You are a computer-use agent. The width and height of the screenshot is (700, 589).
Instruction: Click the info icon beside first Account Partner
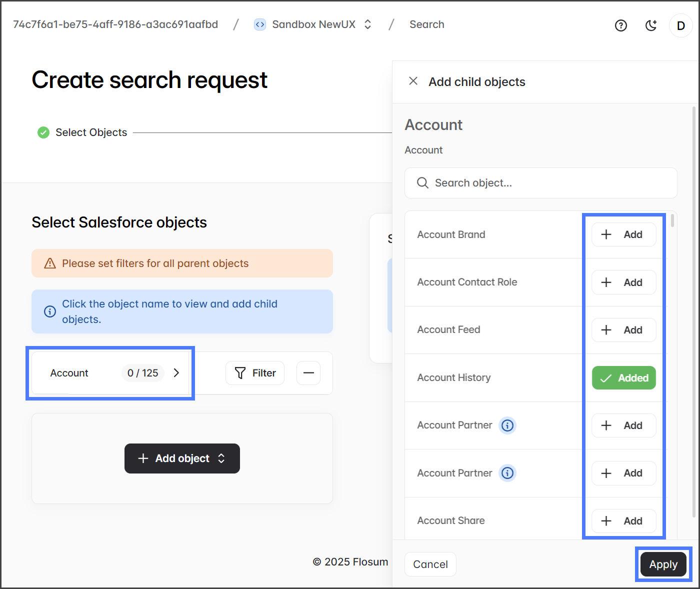tap(507, 425)
